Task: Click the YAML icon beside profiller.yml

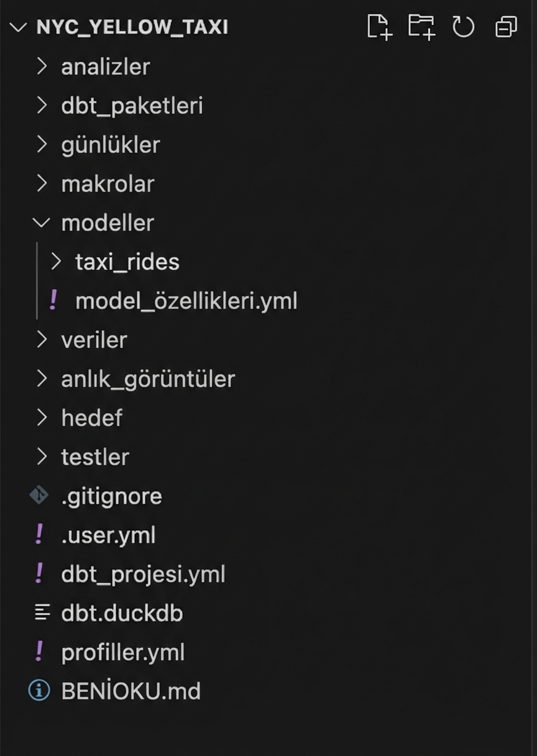Action: (x=39, y=652)
